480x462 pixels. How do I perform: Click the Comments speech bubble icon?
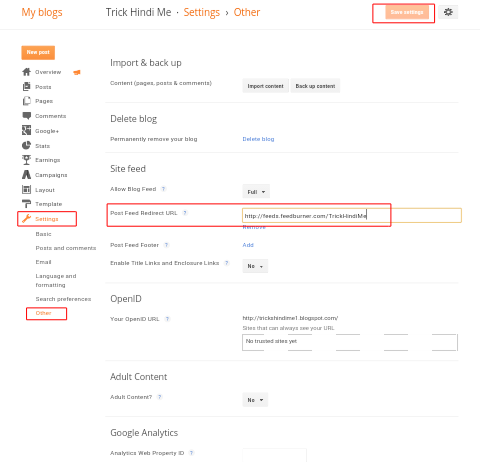pos(26,116)
